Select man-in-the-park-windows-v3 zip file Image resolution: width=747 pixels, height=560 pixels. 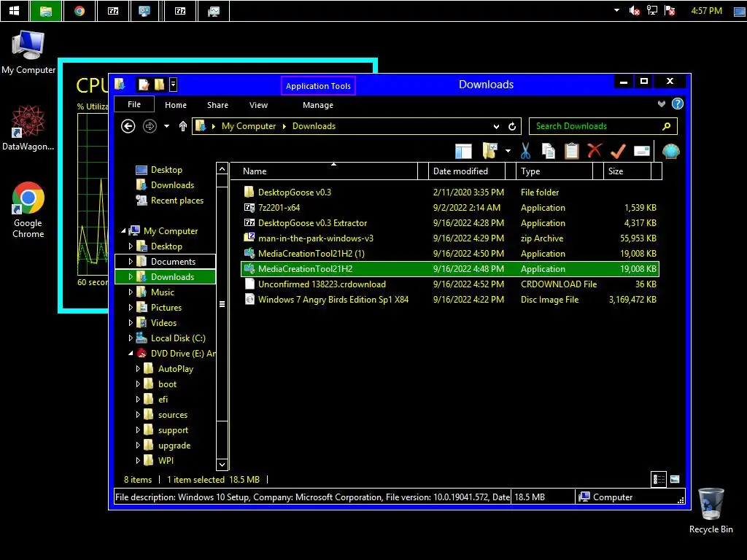coord(450,238)
